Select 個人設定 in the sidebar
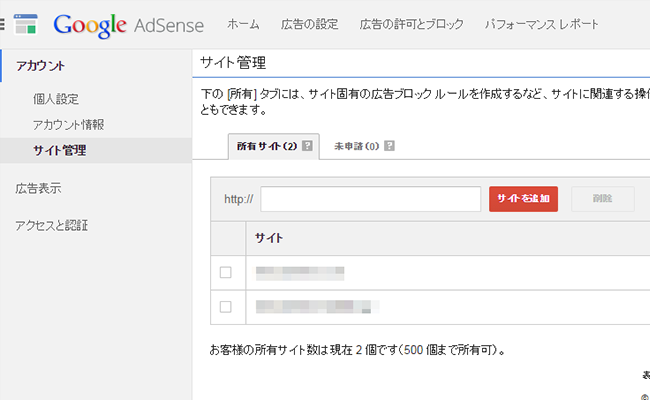This screenshot has width=650, height=400. [x=56, y=99]
